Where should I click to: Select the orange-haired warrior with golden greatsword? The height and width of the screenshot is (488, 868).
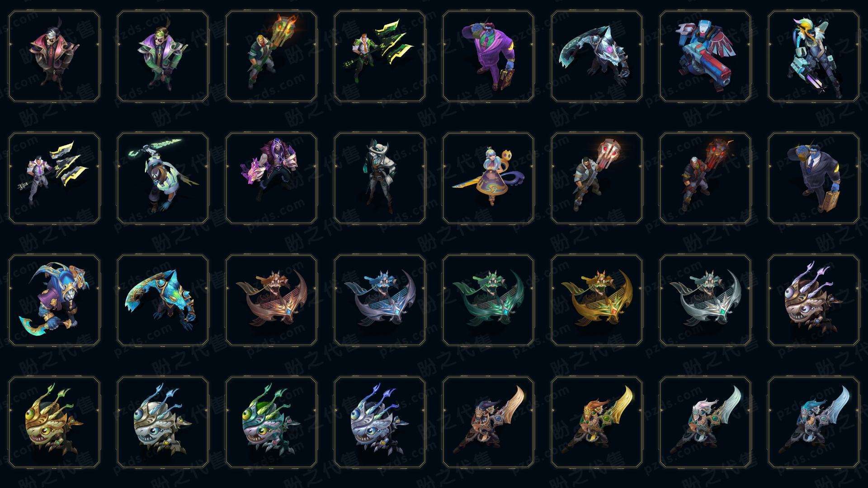[x=597, y=422]
